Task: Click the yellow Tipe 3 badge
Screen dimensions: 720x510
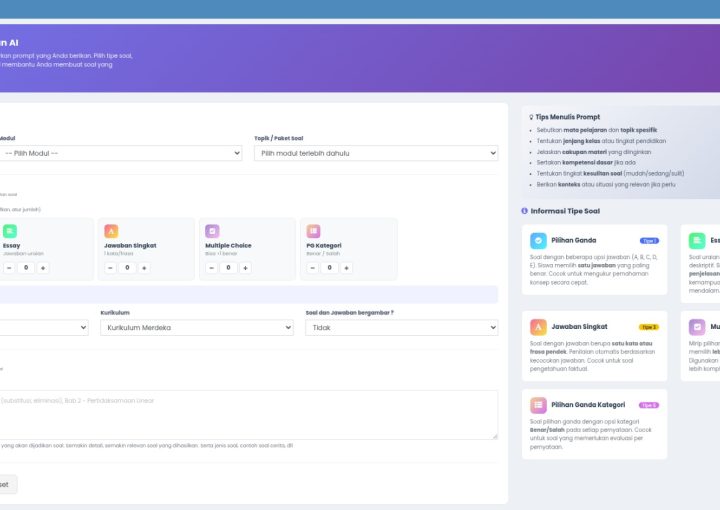Action: point(649,327)
